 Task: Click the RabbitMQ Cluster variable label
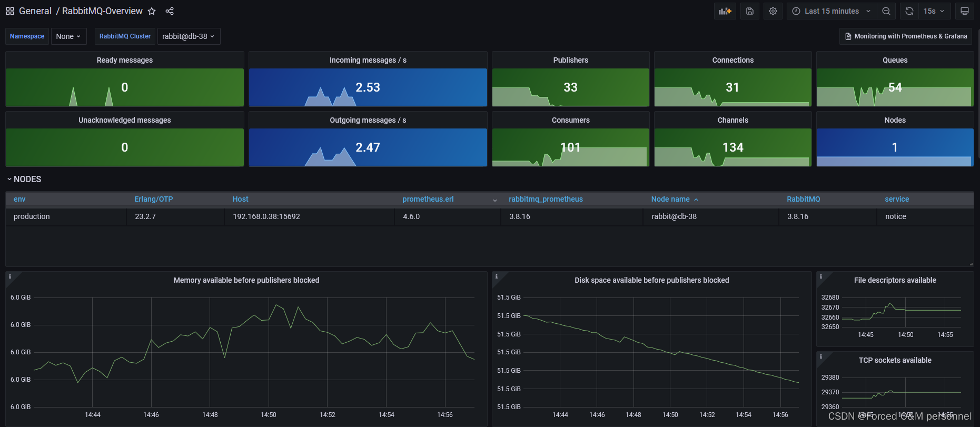125,36
